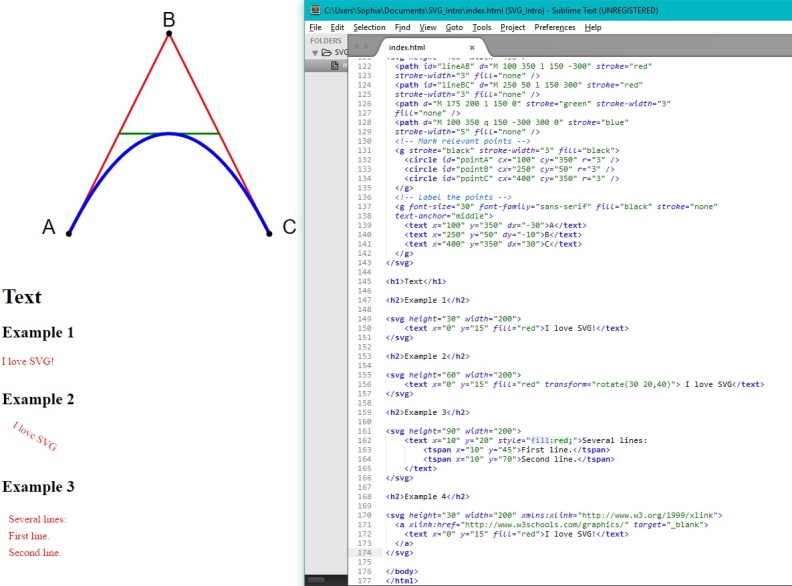Click the <h1>Text</h1> code line

click(x=416, y=281)
